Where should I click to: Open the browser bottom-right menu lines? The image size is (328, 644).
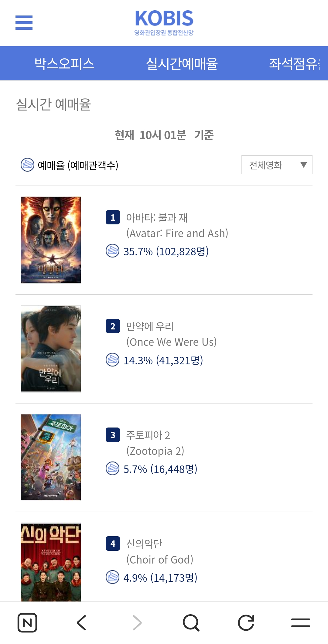coord(301,623)
